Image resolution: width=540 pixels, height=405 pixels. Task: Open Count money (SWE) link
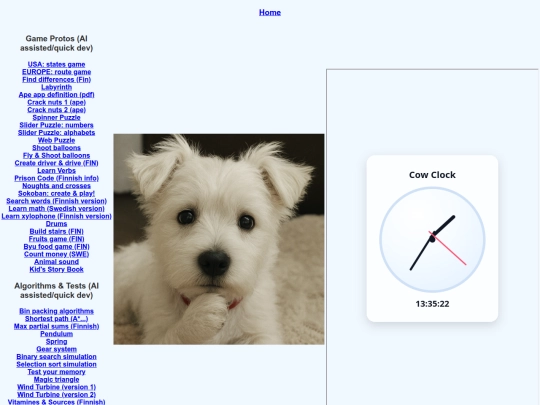pyautogui.click(x=56, y=254)
